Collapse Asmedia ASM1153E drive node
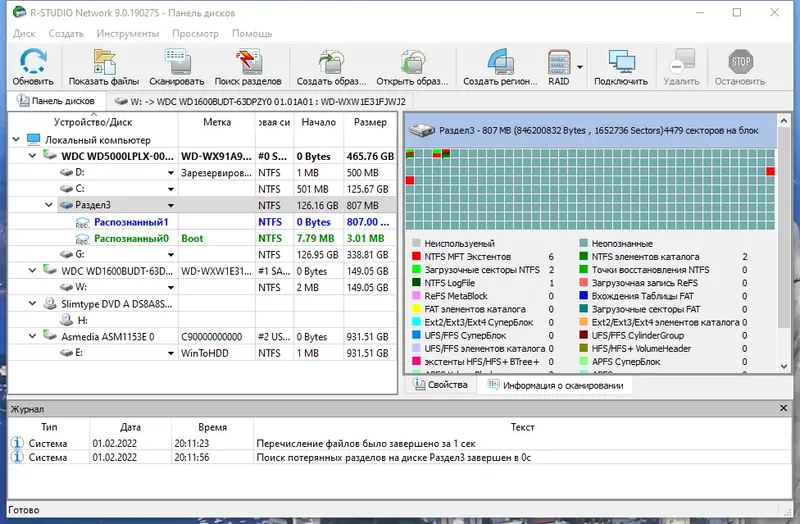The width and height of the screenshot is (800, 524). (33, 336)
